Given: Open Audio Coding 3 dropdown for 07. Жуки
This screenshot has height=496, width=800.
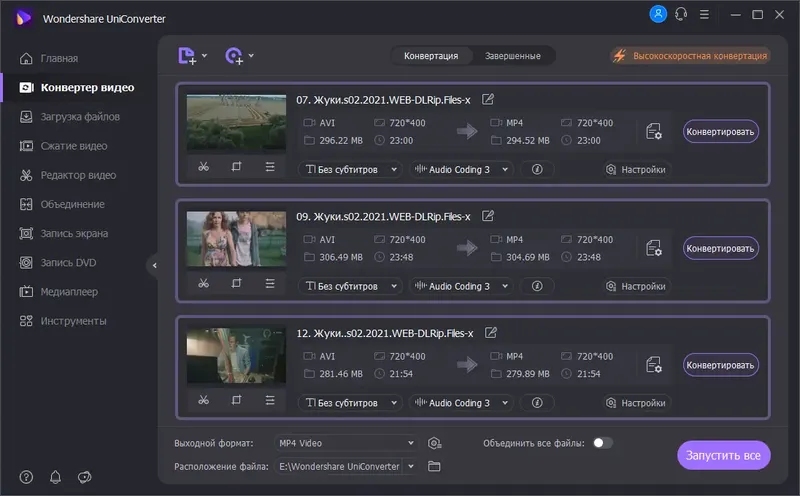Looking at the screenshot, I should tap(461, 169).
